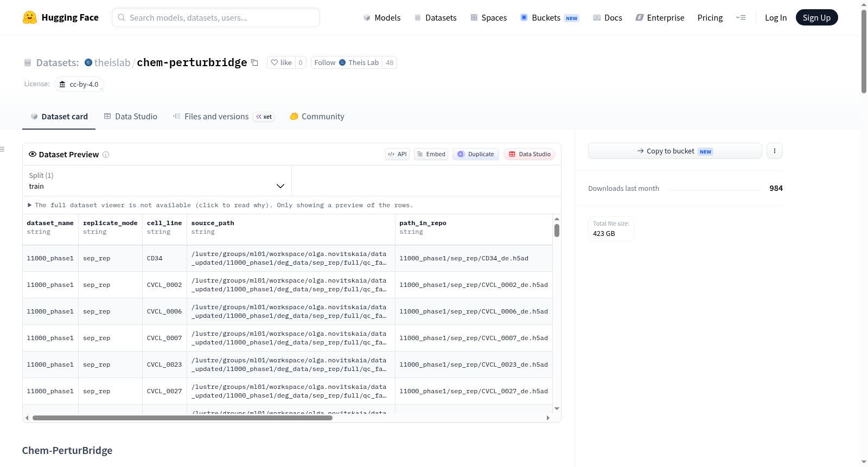Click the page vertical scrollbar thumb
868x467 pixels.
pyautogui.click(x=864, y=52)
